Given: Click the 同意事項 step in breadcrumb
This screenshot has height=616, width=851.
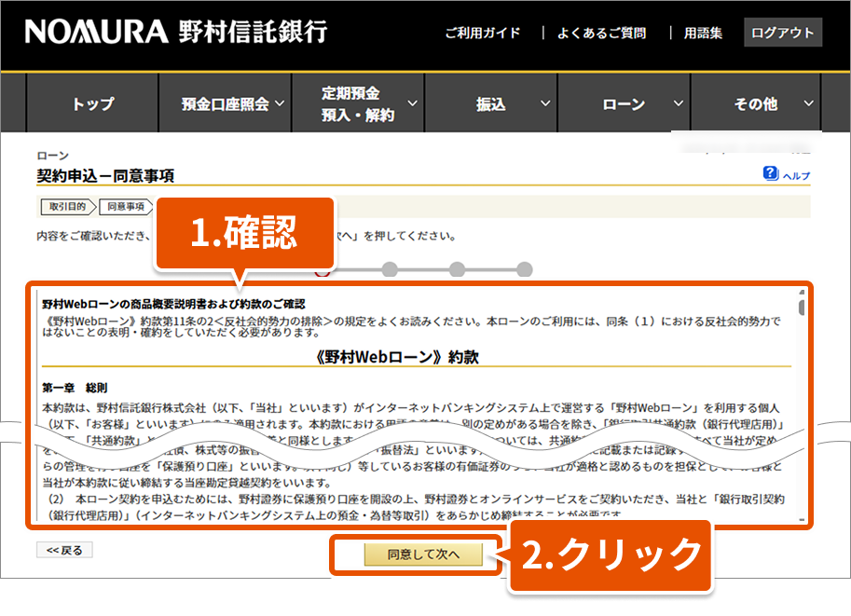Looking at the screenshot, I should (x=125, y=206).
